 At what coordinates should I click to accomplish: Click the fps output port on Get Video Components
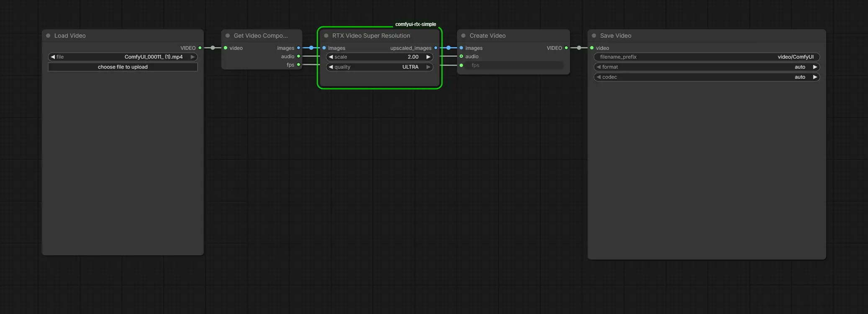click(298, 65)
